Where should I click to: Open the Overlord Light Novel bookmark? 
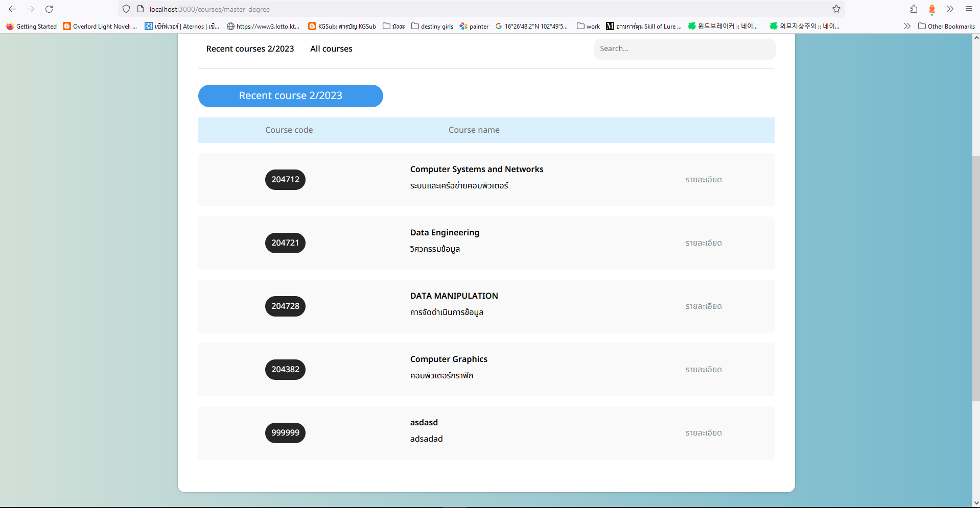point(100,26)
